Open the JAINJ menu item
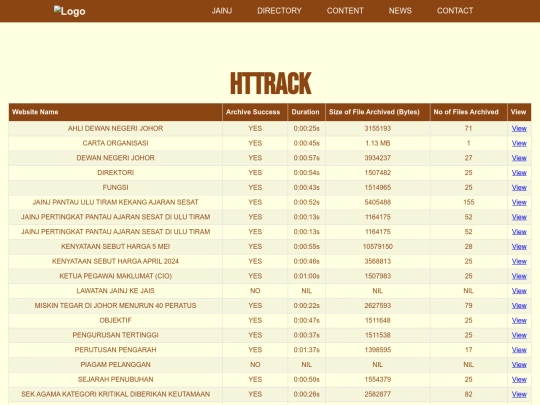Viewport: 540px width, 405px height. coord(222,11)
